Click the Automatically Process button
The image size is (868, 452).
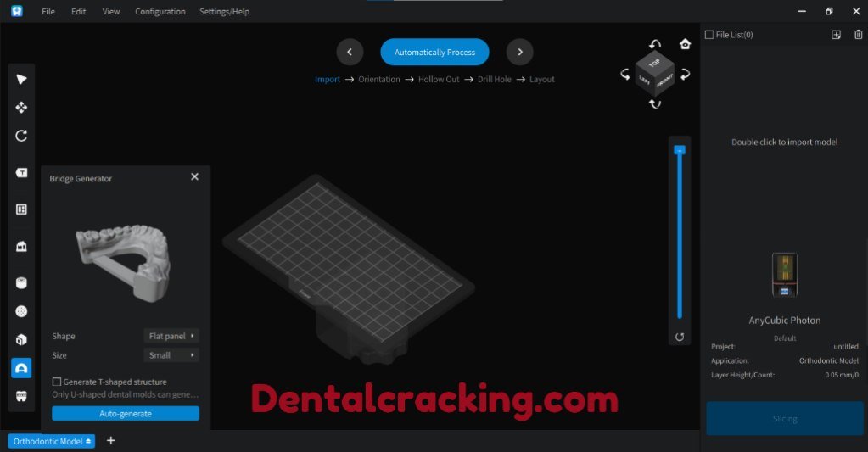[434, 53]
